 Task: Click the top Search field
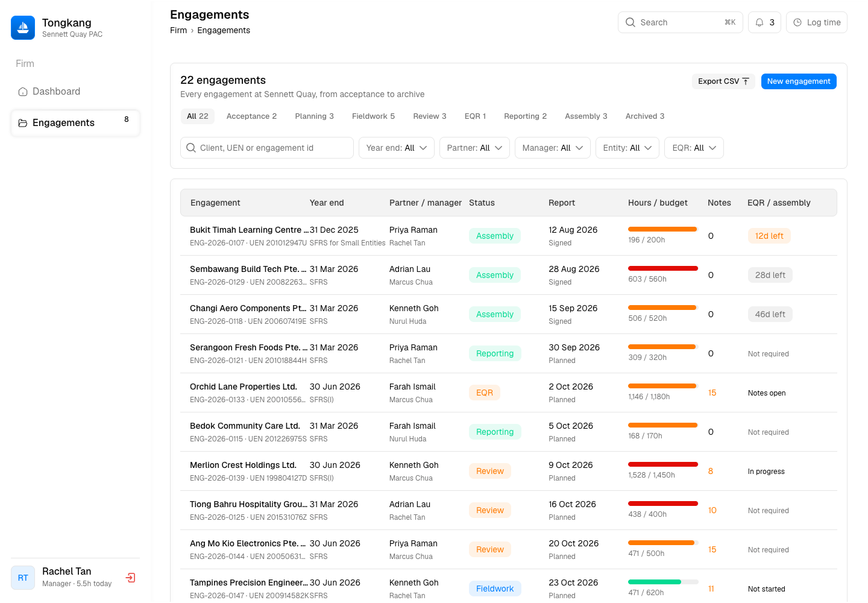point(681,22)
